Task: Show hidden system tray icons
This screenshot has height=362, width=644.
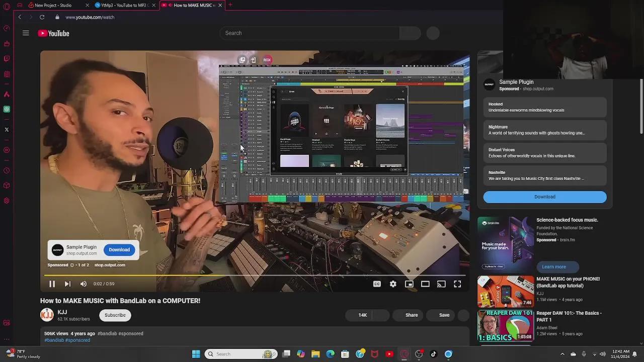Action: point(562,354)
